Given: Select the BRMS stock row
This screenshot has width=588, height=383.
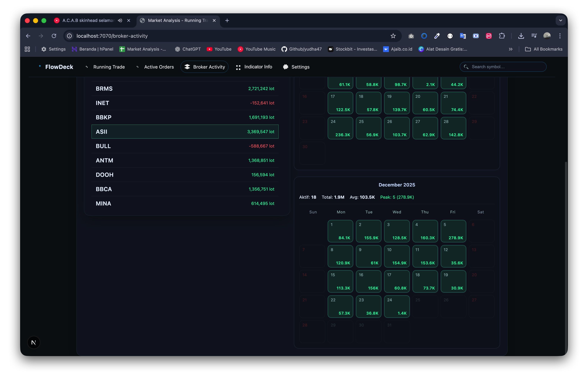Looking at the screenshot, I should pos(185,89).
